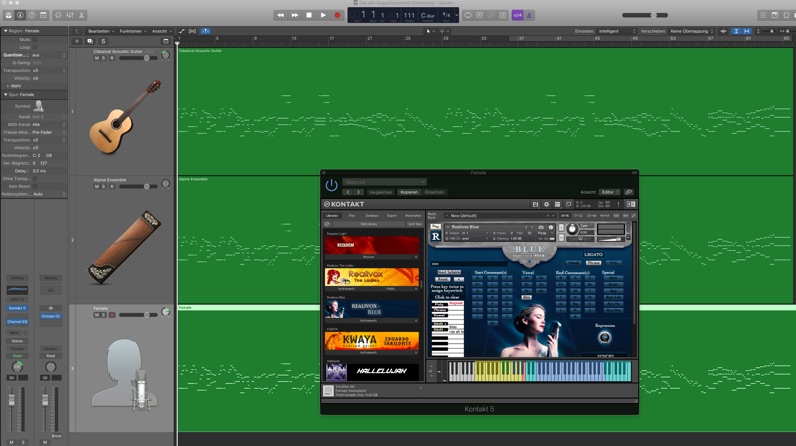This screenshot has height=446, width=796.
Task: Toggle the Waveform Zoom button
Action: [x=723, y=31]
